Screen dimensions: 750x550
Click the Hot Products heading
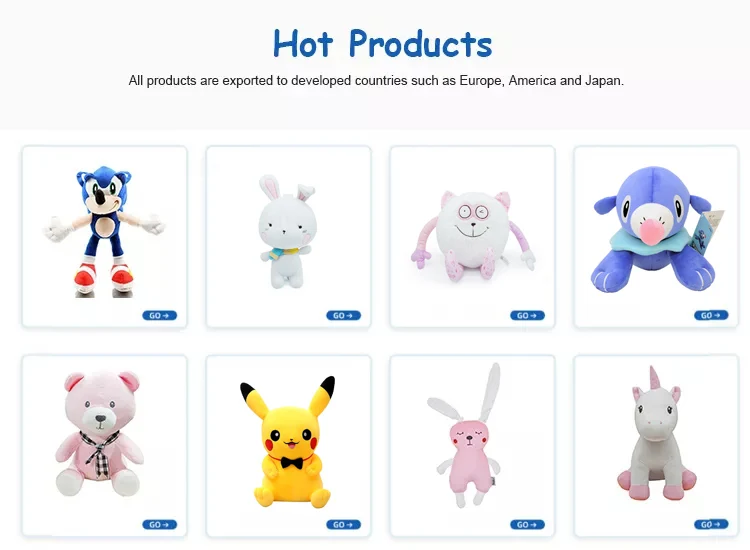(382, 44)
